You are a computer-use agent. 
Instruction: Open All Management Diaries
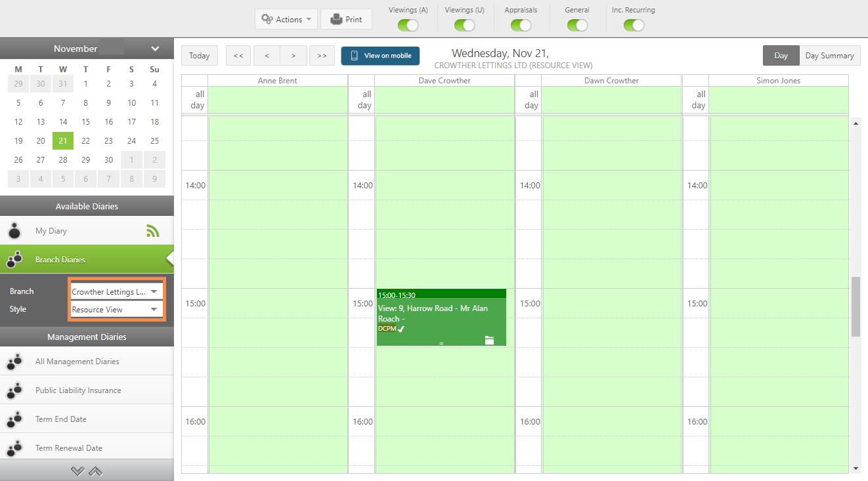pos(87,362)
